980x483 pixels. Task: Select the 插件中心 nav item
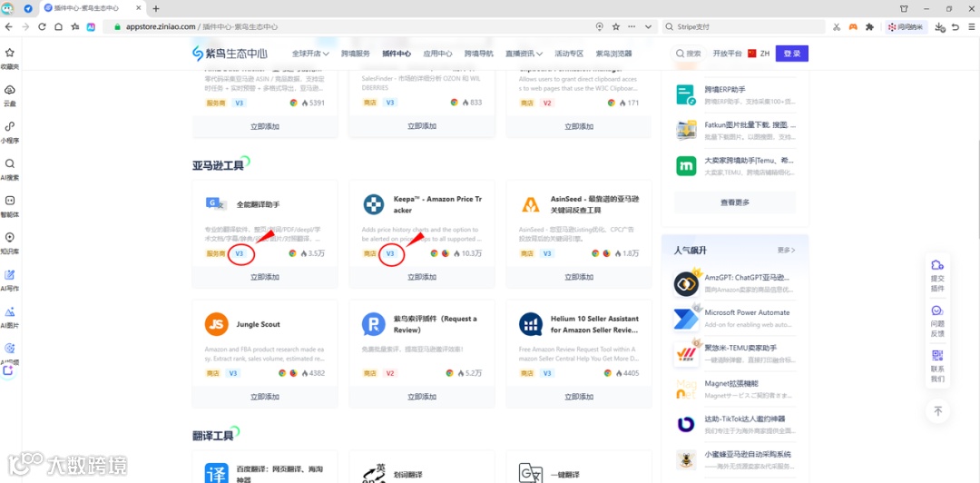click(397, 54)
